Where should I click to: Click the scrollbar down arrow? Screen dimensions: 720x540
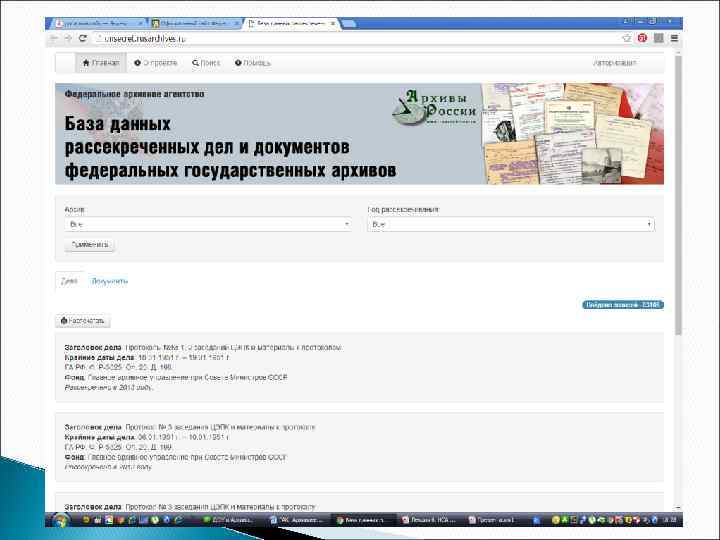(x=678, y=508)
